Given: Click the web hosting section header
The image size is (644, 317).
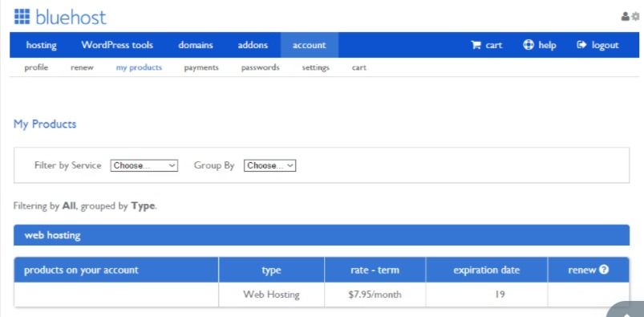Looking at the screenshot, I should (x=322, y=235).
